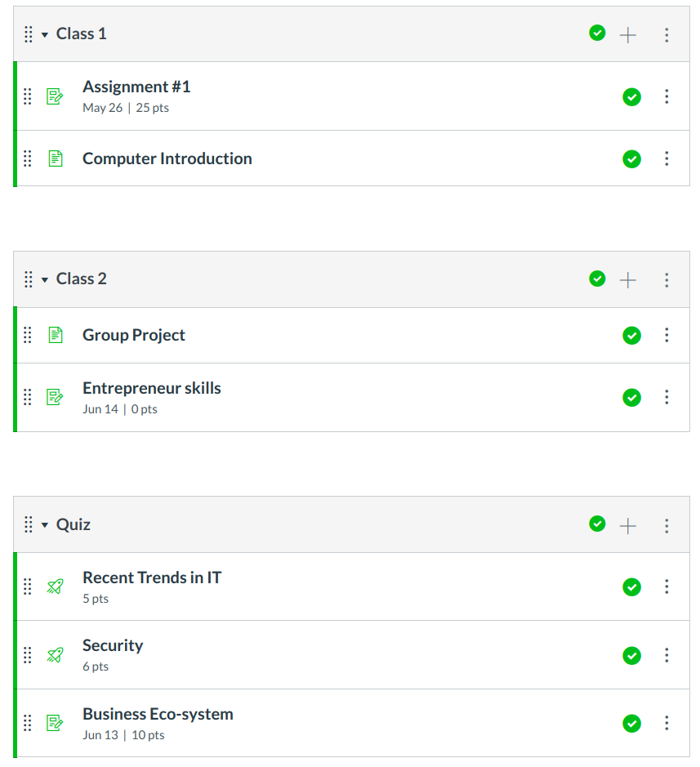
Task: Toggle the publish checkmark for Business Eco-system
Action: coord(631,723)
